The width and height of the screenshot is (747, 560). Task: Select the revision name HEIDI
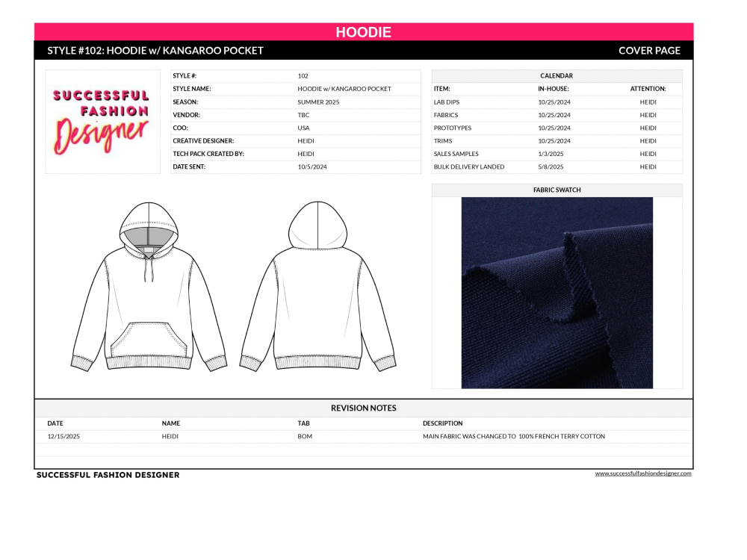pyautogui.click(x=170, y=436)
